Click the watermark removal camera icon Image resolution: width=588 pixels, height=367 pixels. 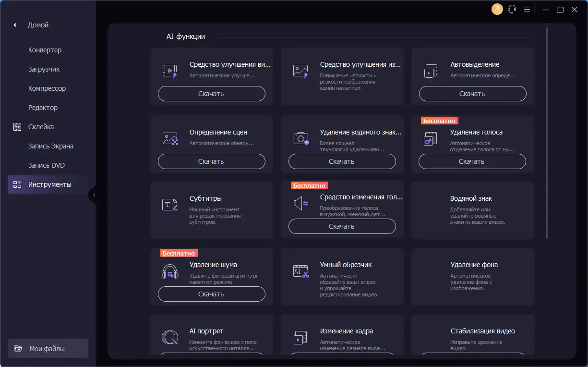click(301, 139)
